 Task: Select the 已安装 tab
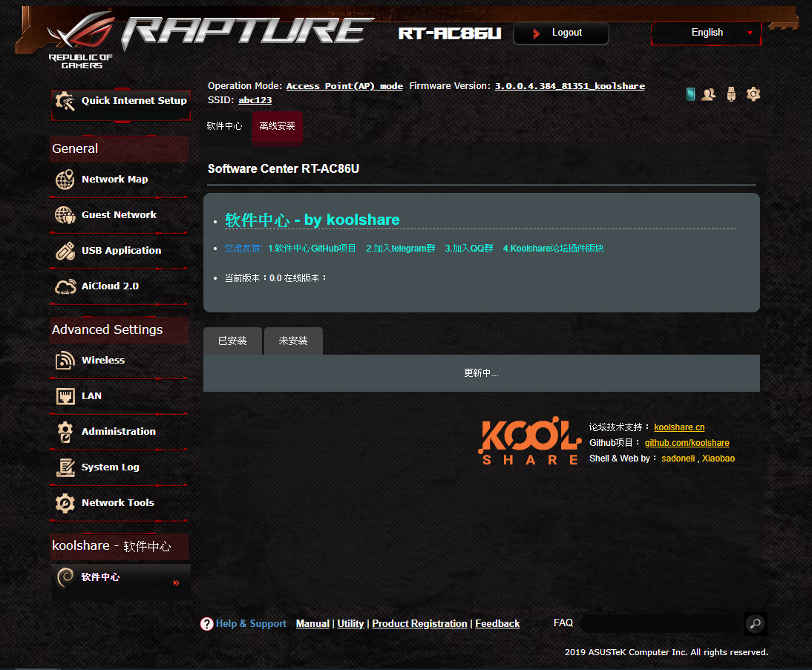pyautogui.click(x=232, y=341)
